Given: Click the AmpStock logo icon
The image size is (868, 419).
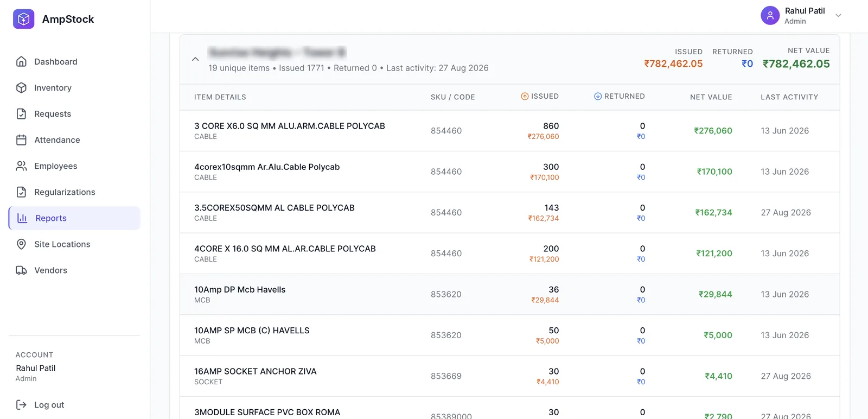Looking at the screenshot, I should tap(23, 19).
